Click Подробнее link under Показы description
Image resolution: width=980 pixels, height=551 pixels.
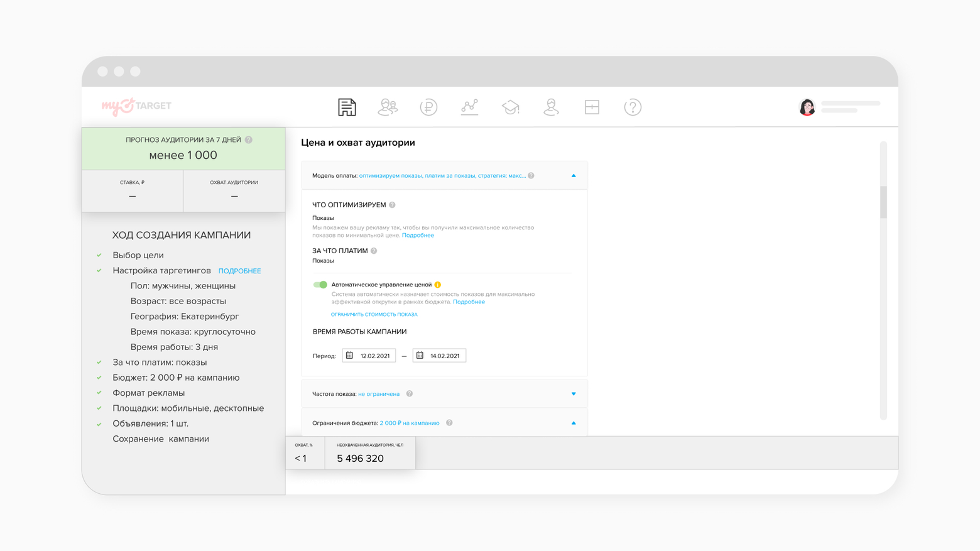click(x=418, y=236)
